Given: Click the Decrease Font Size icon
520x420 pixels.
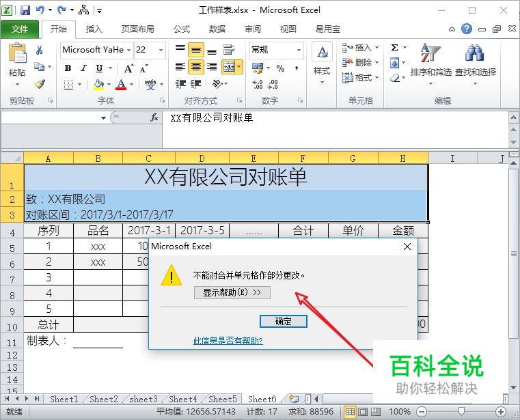Looking at the screenshot, I should tap(144, 68).
